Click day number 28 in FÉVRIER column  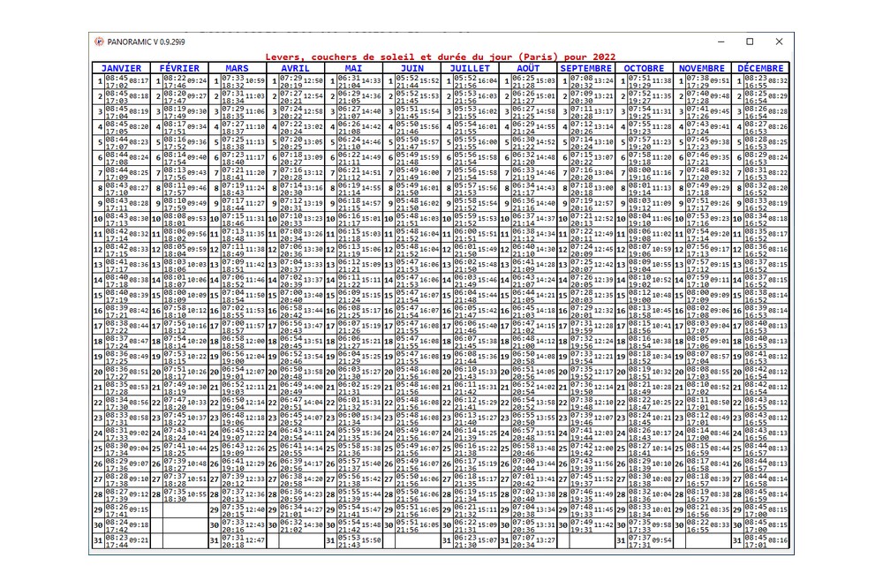(x=157, y=494)
